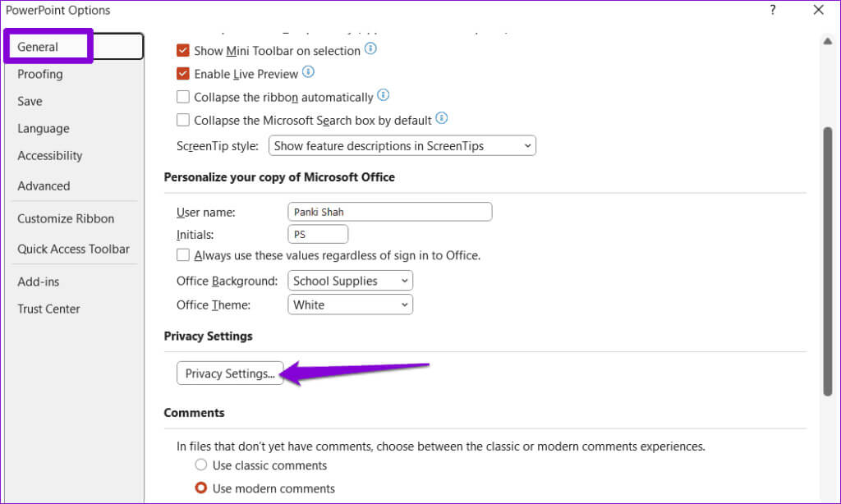Open the Trust Center category
Screen dimensions: 841x504
pyautogui.click(x=48, y=309)
